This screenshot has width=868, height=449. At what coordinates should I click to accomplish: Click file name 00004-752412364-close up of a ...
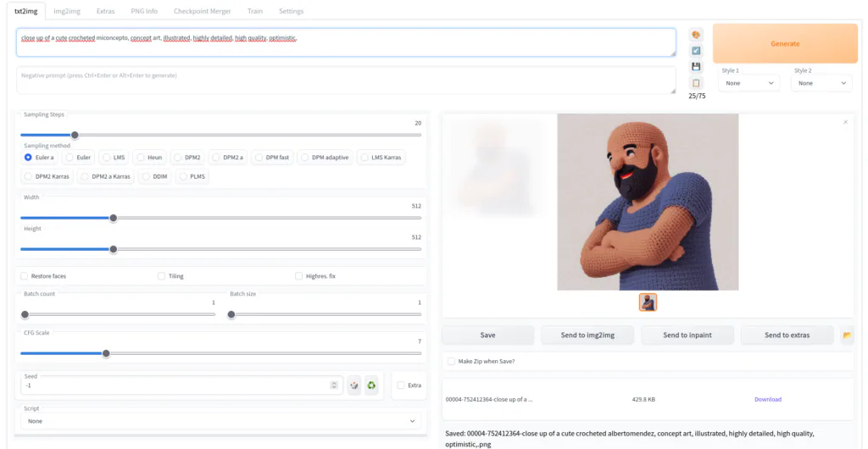point(489,399)
